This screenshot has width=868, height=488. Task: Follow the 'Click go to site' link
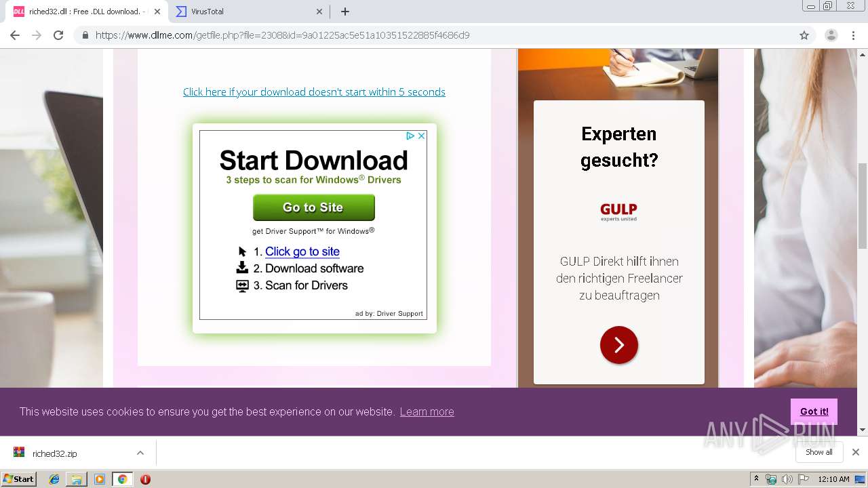pyautogui.click(x=302, y=251)
